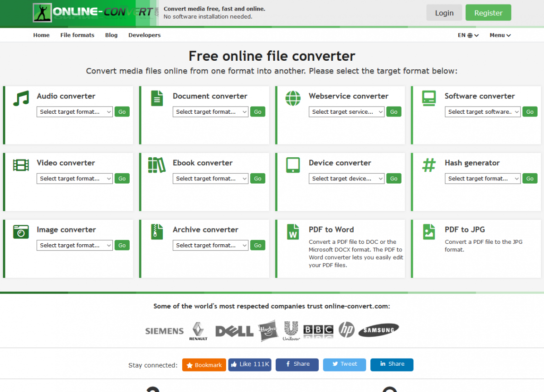Click the Document converter page icon

click(x=157, y=98)
